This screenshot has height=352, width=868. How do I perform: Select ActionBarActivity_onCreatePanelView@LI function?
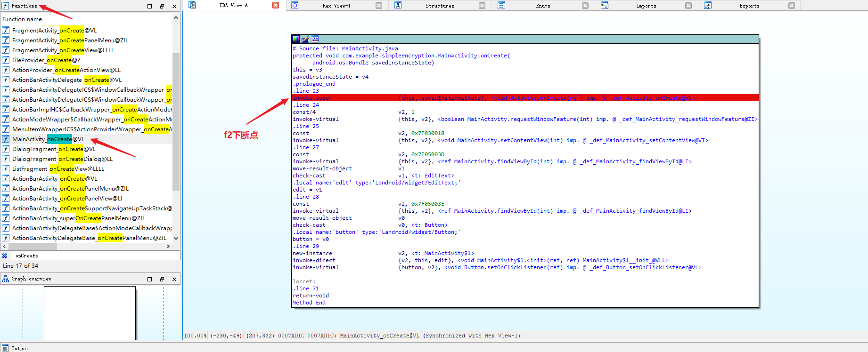[x=67, y=198]
